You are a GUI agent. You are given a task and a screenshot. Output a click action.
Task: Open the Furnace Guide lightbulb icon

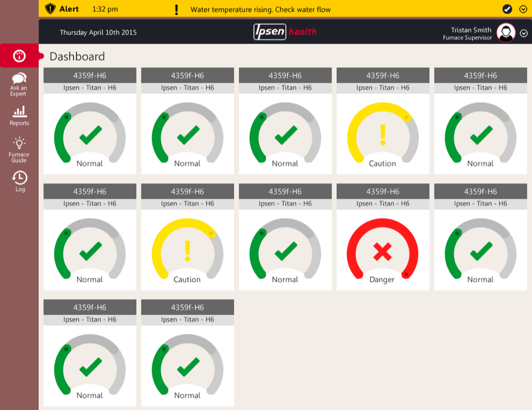(x=19, y=143)
